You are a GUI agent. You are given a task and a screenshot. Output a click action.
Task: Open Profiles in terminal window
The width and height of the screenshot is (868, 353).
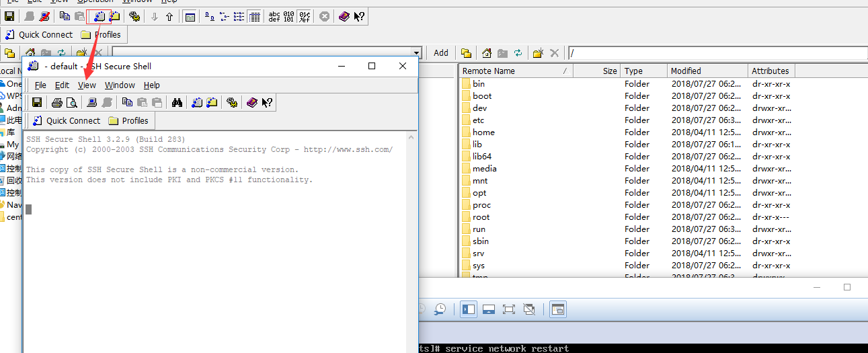(x=128, y=120)
